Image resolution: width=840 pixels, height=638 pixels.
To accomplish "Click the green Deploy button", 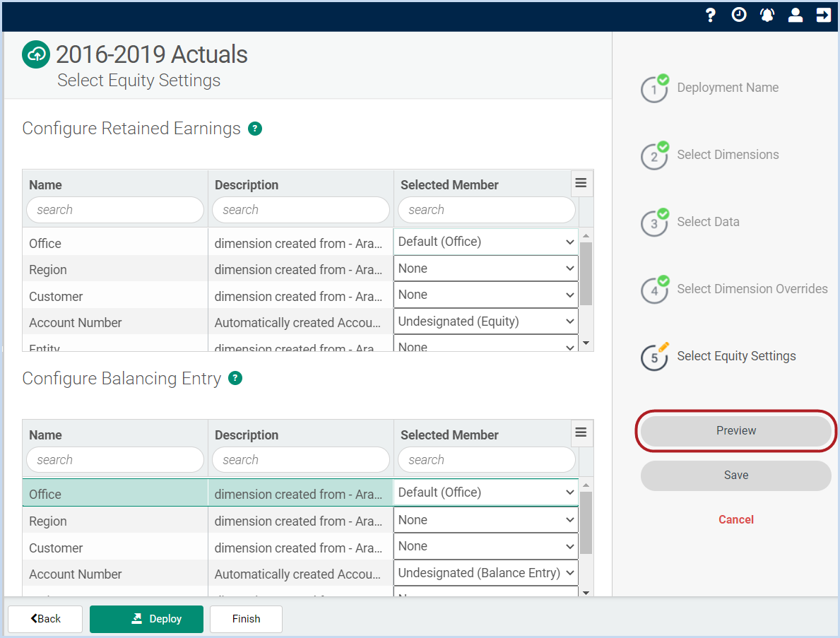I will (x=146, y=619).
